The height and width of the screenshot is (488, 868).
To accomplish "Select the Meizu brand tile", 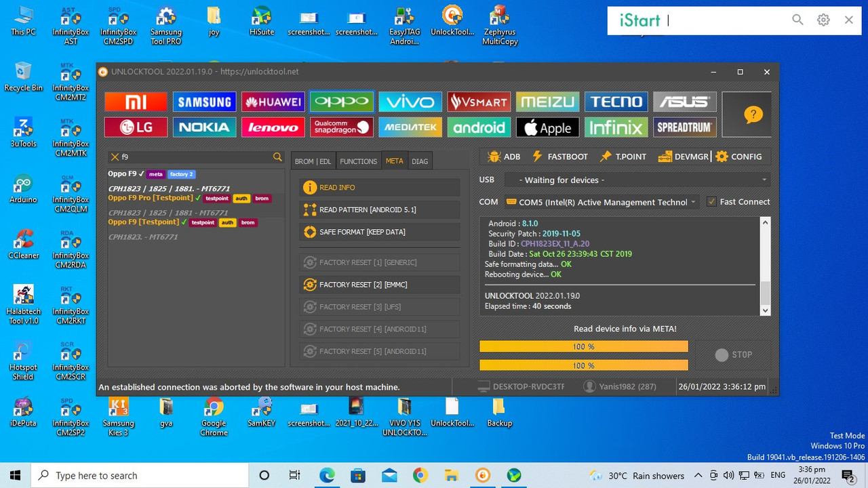I will tap(547, 102).
